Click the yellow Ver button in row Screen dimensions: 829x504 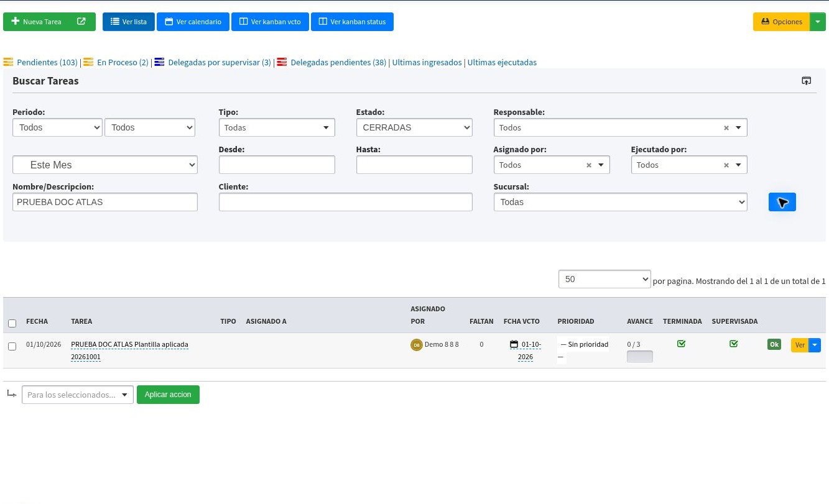800,345
